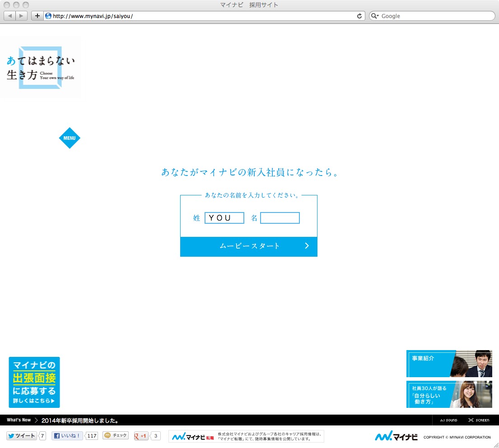The height and width of the screenshot is (448, 499).
Task: Close the browser window
Action: 7,5
